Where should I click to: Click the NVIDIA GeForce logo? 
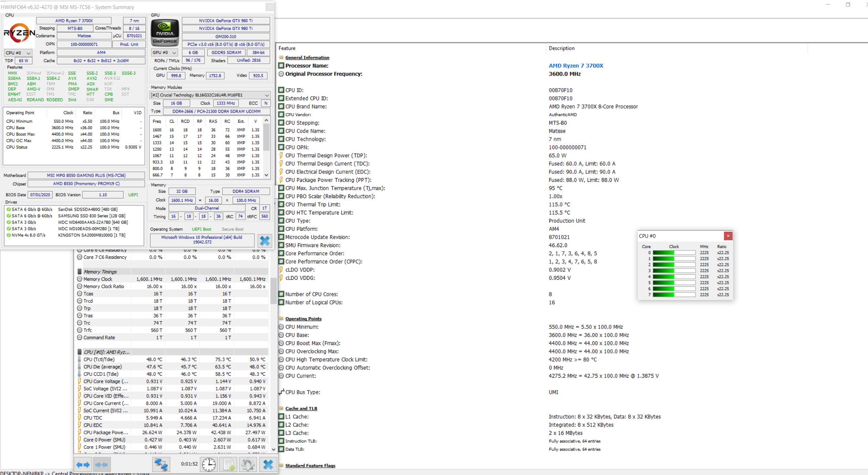(x=165, y=33)
